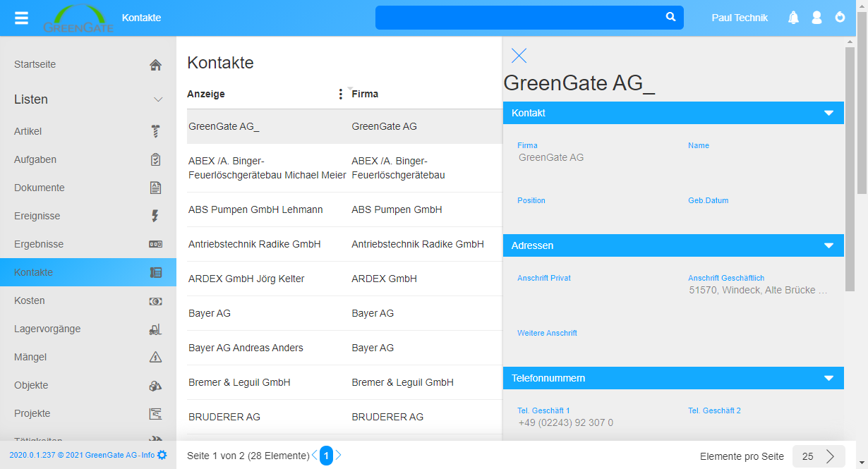
Task: Click the cubes icon beside Objekte
Action: tap(156, 385)
